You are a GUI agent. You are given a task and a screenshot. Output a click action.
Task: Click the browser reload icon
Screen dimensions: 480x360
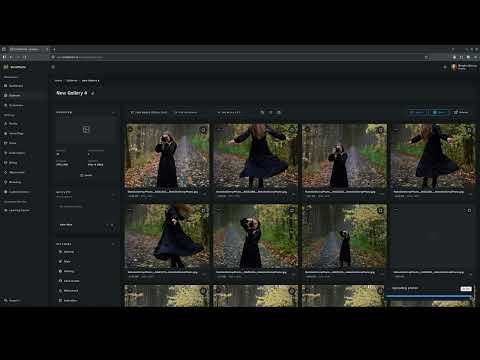25,57
